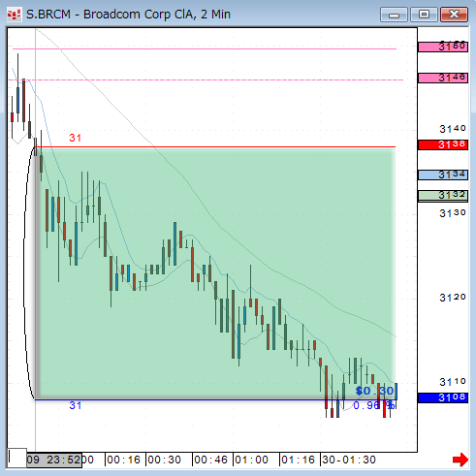Viewport: 476px width, 476px height.
Task: Click the 00:30 time axis label
Action: click(x=164, y=460)
